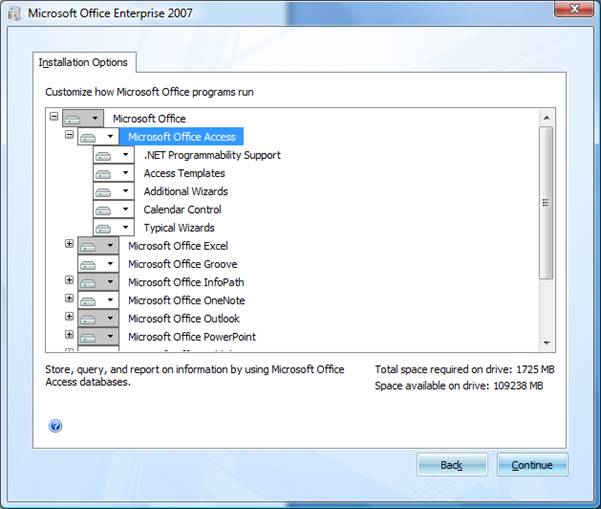Open install-state dropdown for Microsoft Office OneNote

coord(98,300)
